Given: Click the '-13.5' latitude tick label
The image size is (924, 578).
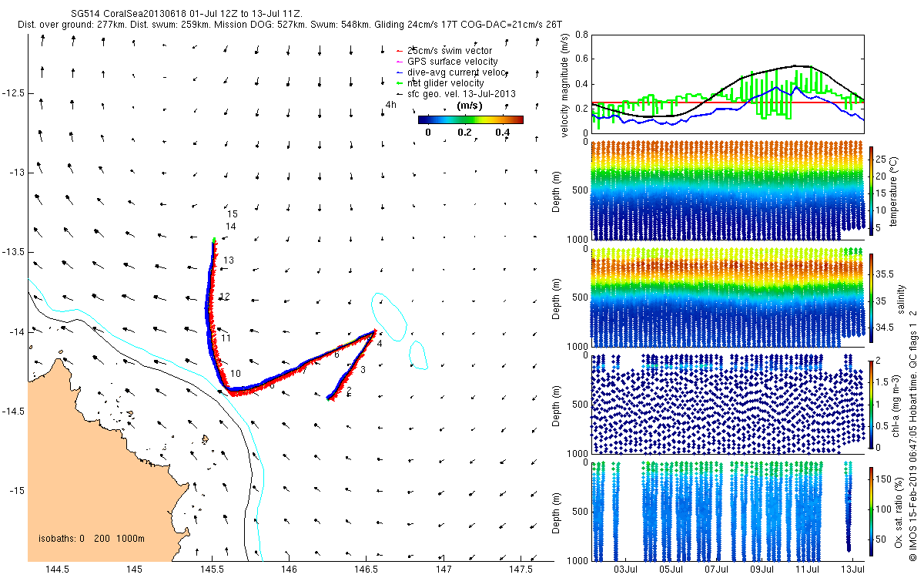Looking at the screenshot, I should click(x=13, y=252).
